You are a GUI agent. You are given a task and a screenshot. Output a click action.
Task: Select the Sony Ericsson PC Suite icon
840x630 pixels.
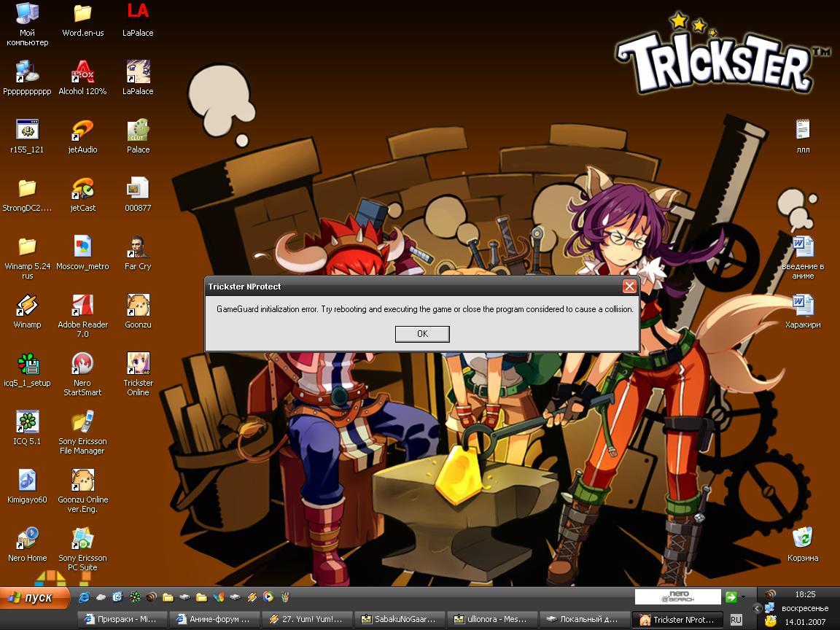tap(82, 550)
